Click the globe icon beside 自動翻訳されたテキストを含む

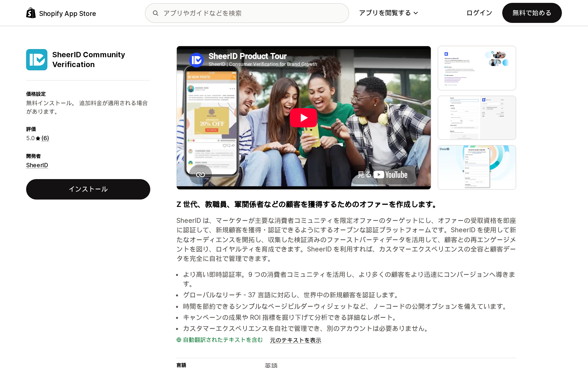click(179, 340)
